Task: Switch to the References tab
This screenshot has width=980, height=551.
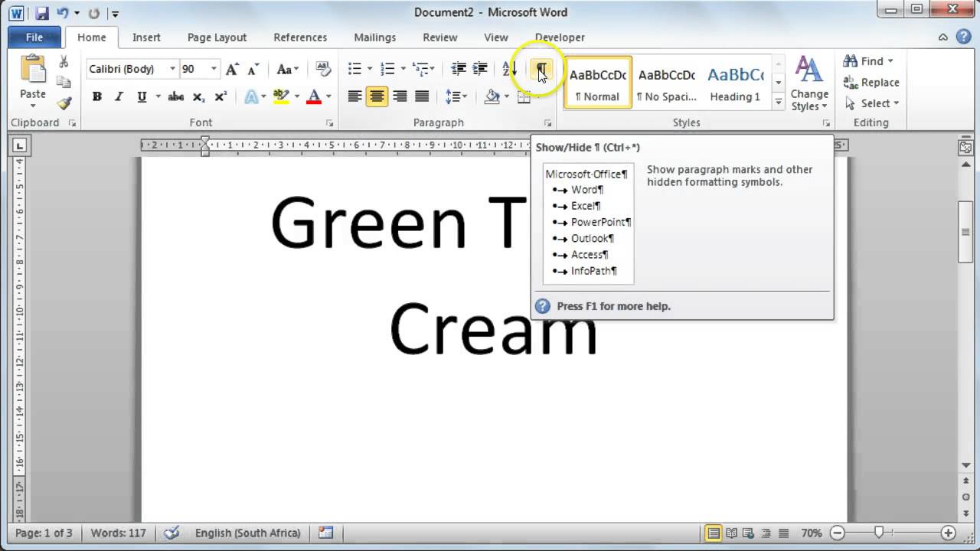Action: click(x=300, y=37)
